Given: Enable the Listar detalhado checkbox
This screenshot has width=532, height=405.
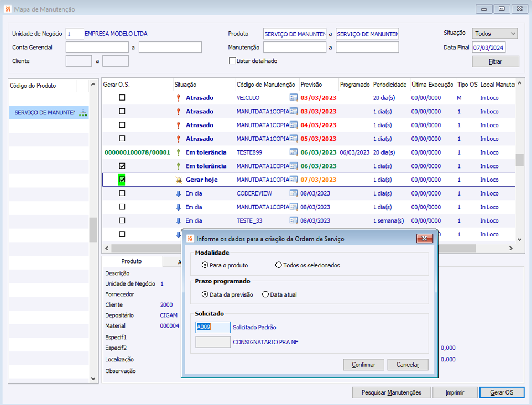Looking at the screenshot, I should (232, 61).
